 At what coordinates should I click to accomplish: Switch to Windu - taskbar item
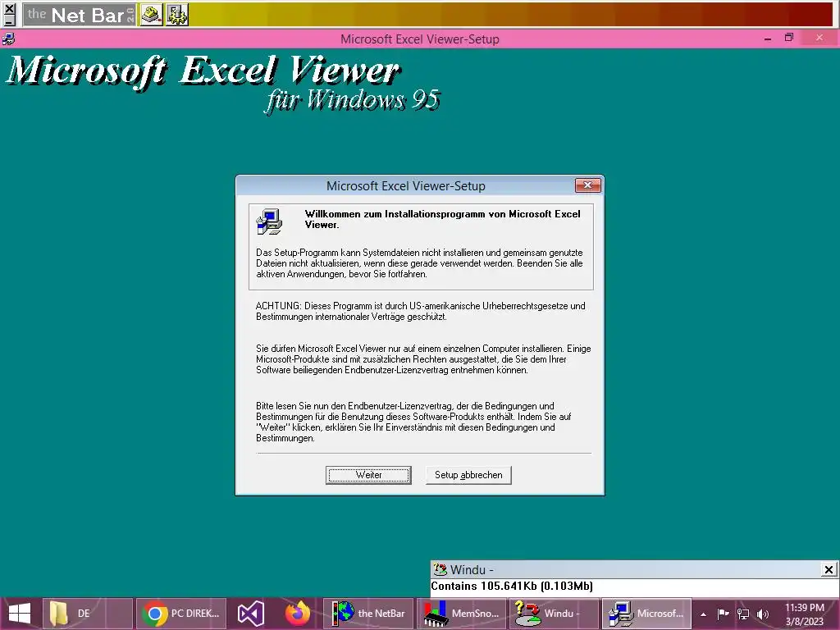pyautogui.click(x=554, y=614)
